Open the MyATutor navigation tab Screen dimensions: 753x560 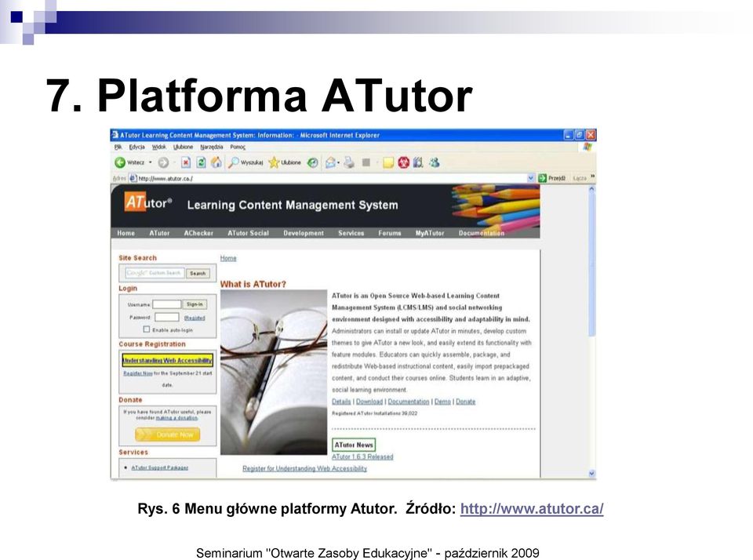point(430,233)
